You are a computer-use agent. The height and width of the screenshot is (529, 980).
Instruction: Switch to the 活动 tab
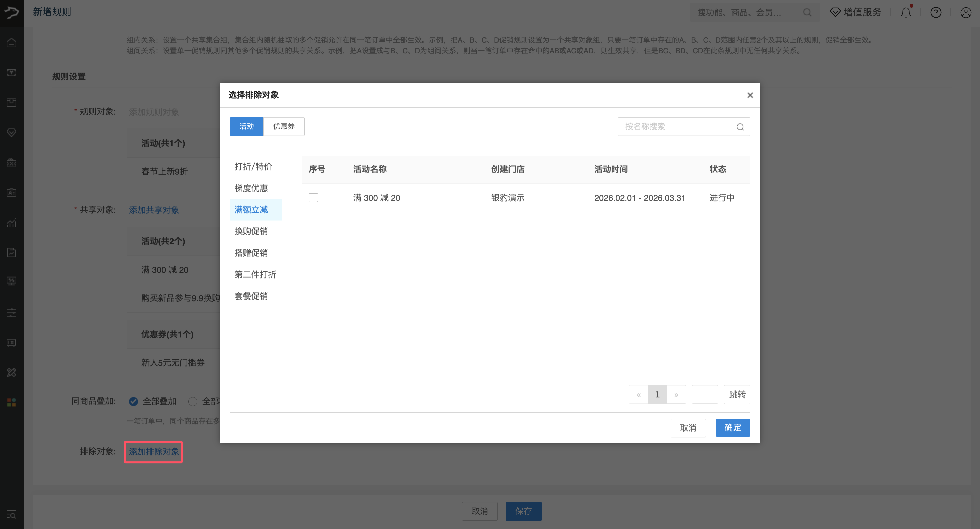point(246,126)
